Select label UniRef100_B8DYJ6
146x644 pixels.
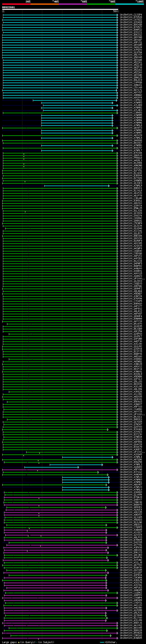click(131, 623)
